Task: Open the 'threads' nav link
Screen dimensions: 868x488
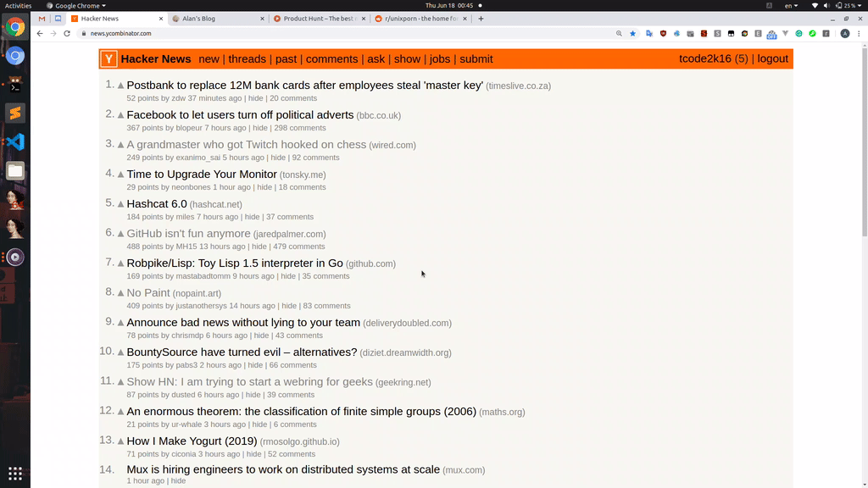Action: (247, 59)
